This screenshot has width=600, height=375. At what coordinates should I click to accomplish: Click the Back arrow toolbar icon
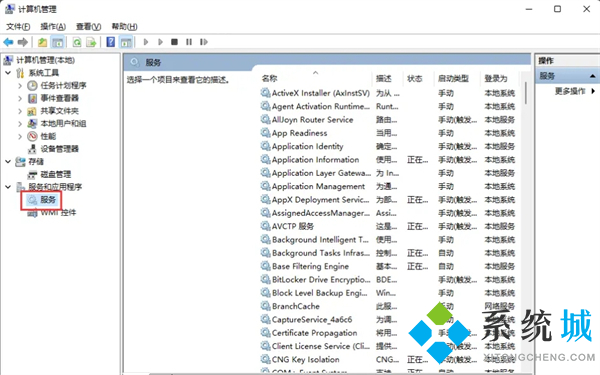pos(8,42)
